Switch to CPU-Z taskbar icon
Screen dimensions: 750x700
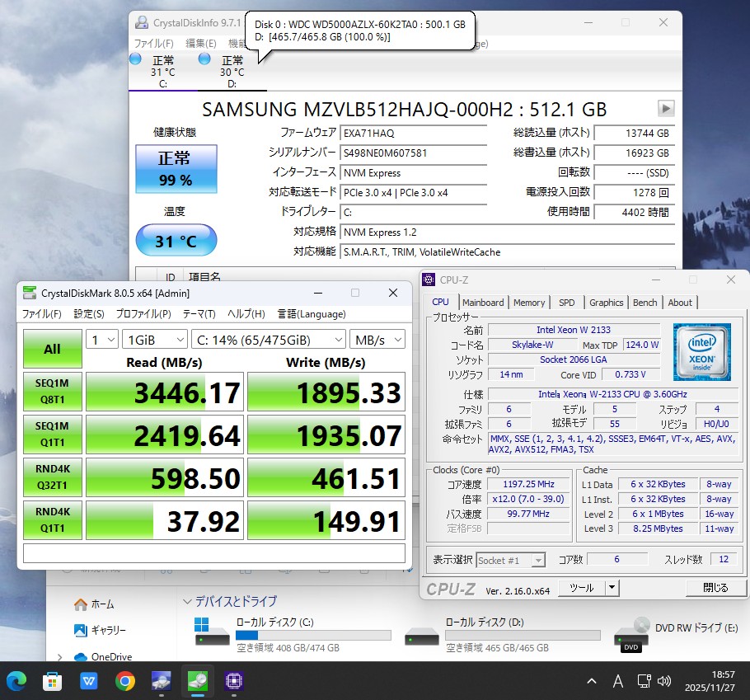coord(234,681)
